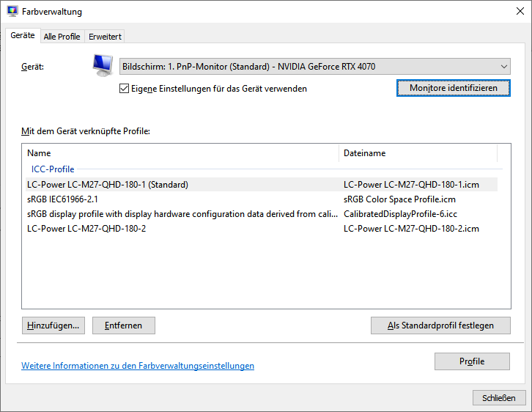Viewport: 532px width, 412px height.
Task: Switch to the Geräte tab
Action: tap(23, 35)
